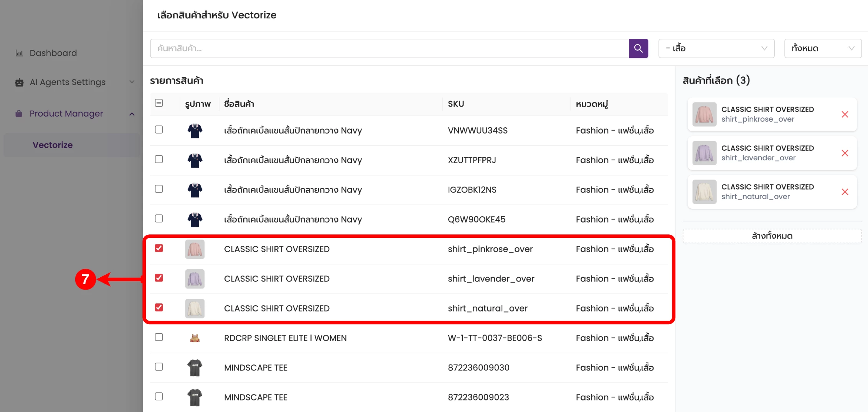Click the AI Agents Settings robot icon
The height and width of the screenshot is (412, 868).
pyautogui.click(x=19, y=82)
